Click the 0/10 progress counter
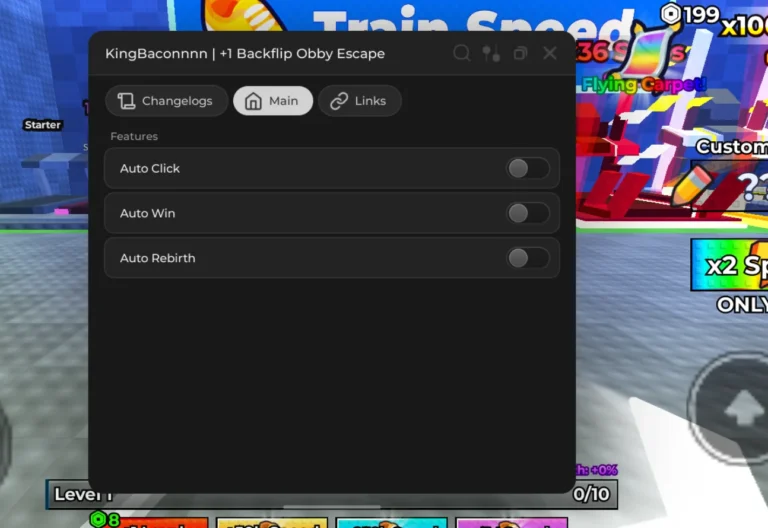Screen dimensions: 768x528 [591, 494]
